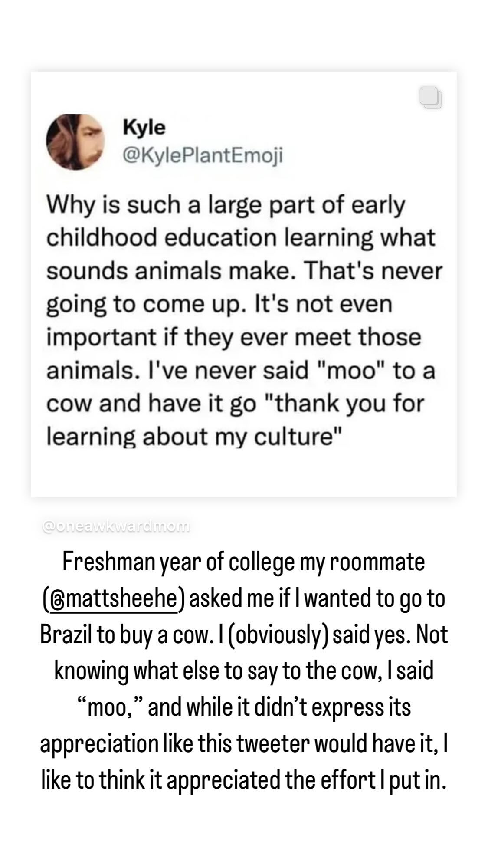Click the caption line starting "Freshman year"
The height and width of the screenshot is (868, 488).
[243, 562]
